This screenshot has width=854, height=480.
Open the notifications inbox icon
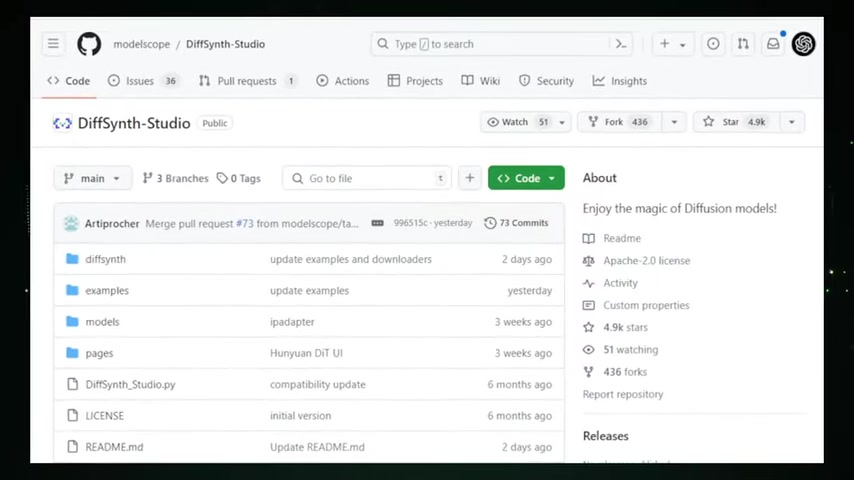(x=773, y=44)
